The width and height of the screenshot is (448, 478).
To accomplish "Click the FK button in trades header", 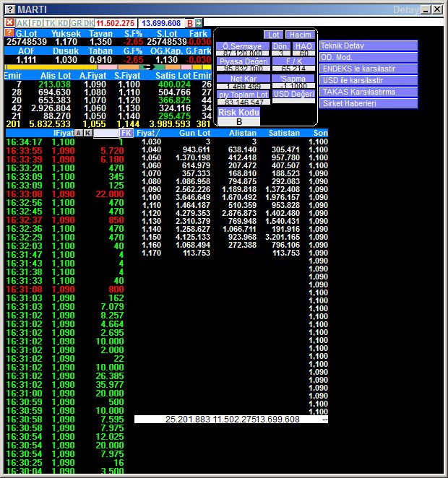I will point(126,133).
